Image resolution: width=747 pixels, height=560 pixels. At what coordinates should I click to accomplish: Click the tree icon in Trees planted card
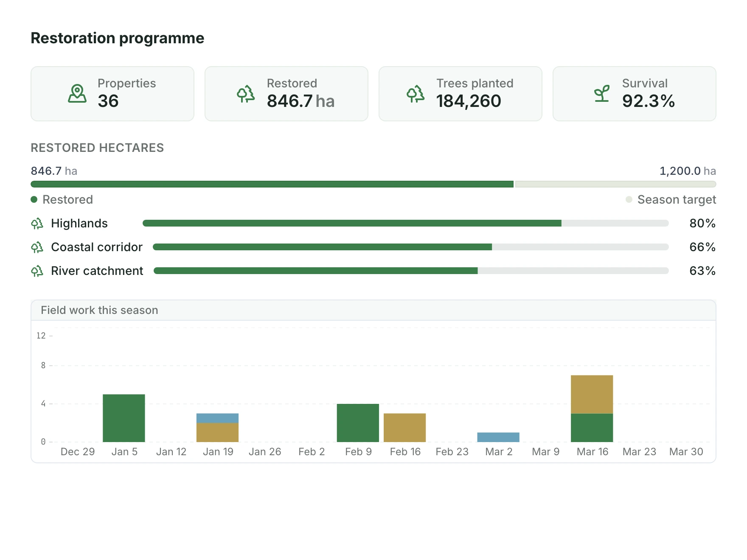click(416, 94)
